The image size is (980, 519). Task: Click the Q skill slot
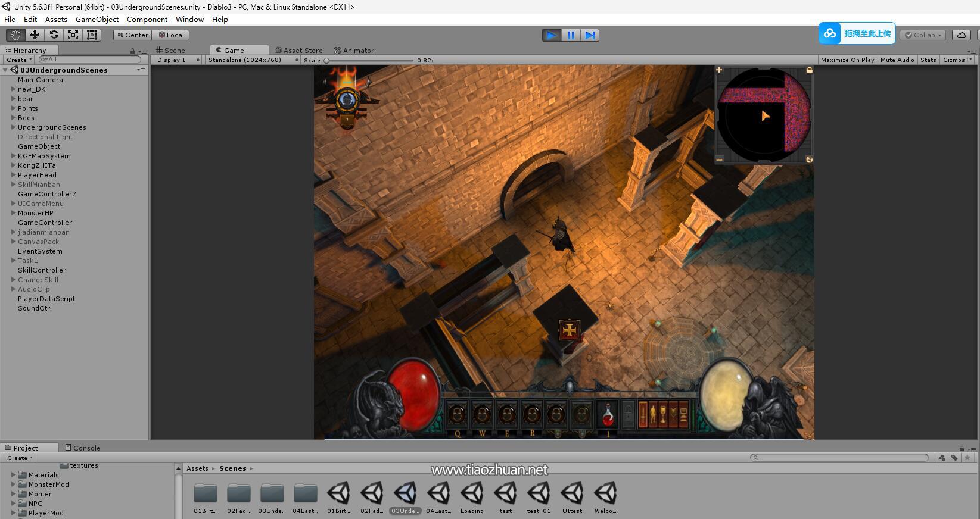pyautogui.click(x=457, y=414)
